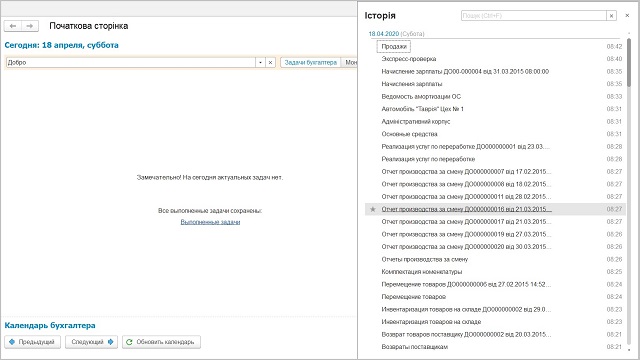This screenshot has height=360, width=640.
Task: Open Выполненные задачи link
Action: pos(210,222)
